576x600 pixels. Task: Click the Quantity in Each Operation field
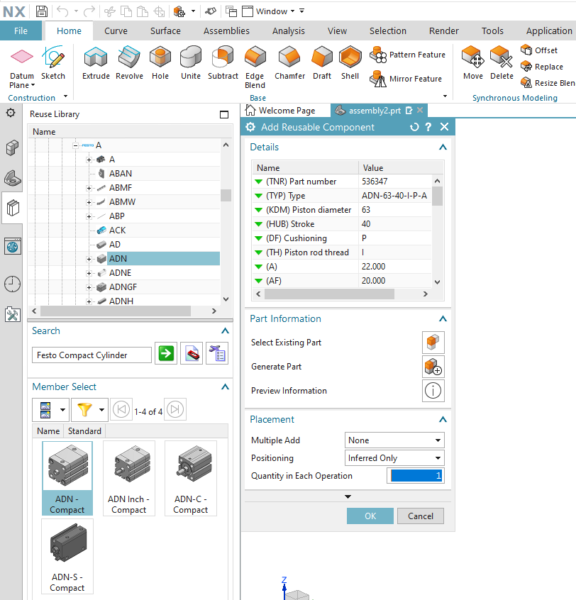pyautogui.click(x=415, y=476)
